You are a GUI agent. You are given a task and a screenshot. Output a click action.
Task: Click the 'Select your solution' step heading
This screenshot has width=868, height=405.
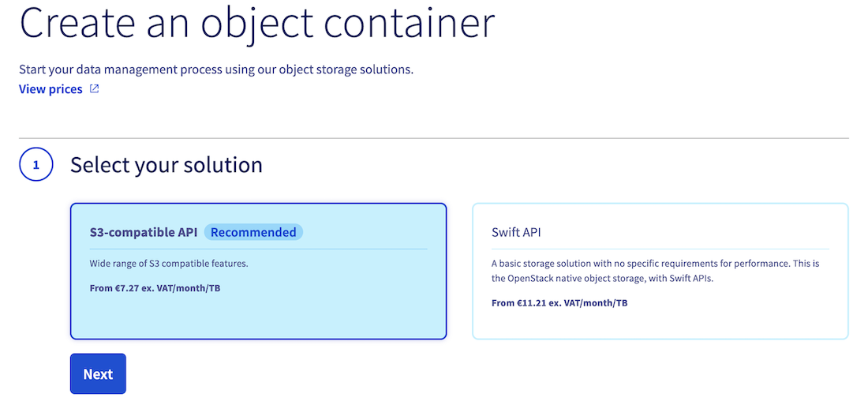click(x=166, y=165)
